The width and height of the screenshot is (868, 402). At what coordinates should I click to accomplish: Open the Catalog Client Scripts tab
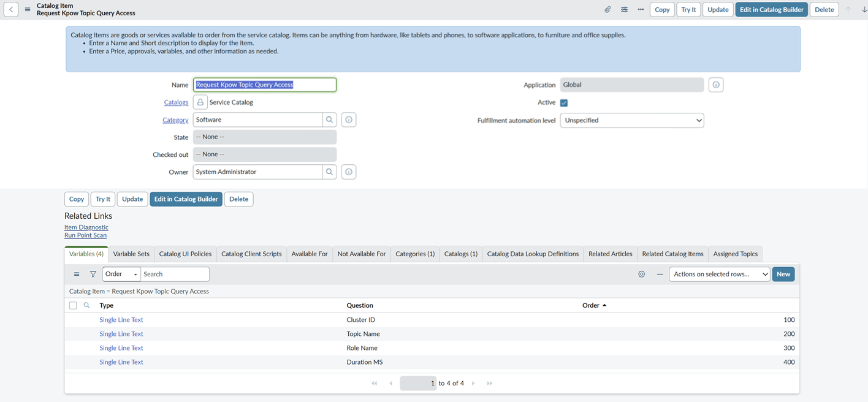[x=251, y=254]
